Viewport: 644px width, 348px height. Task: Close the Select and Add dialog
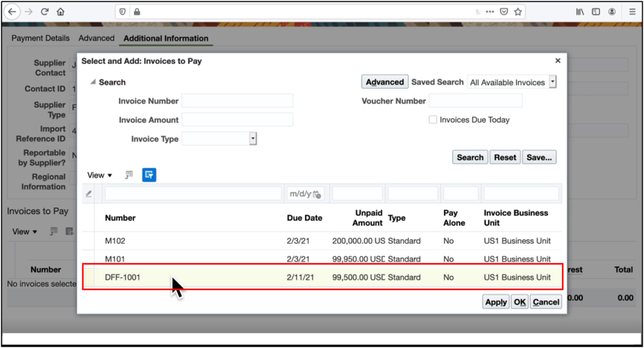557,61
